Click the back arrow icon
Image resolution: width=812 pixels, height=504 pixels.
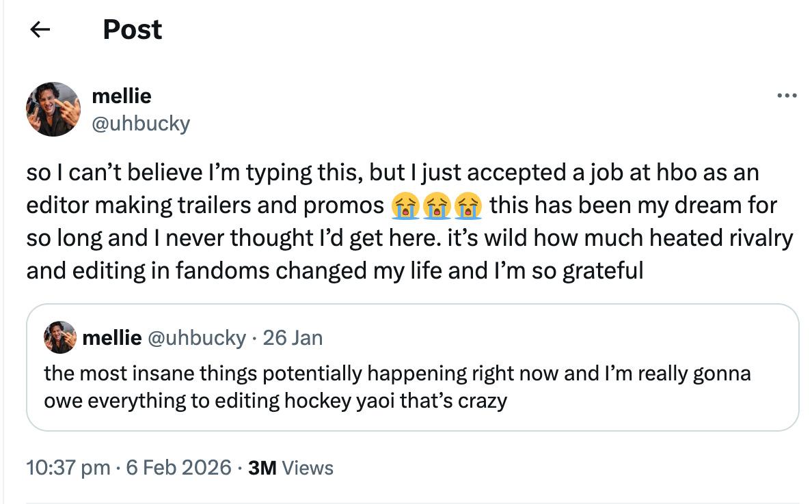coord(40,29)
